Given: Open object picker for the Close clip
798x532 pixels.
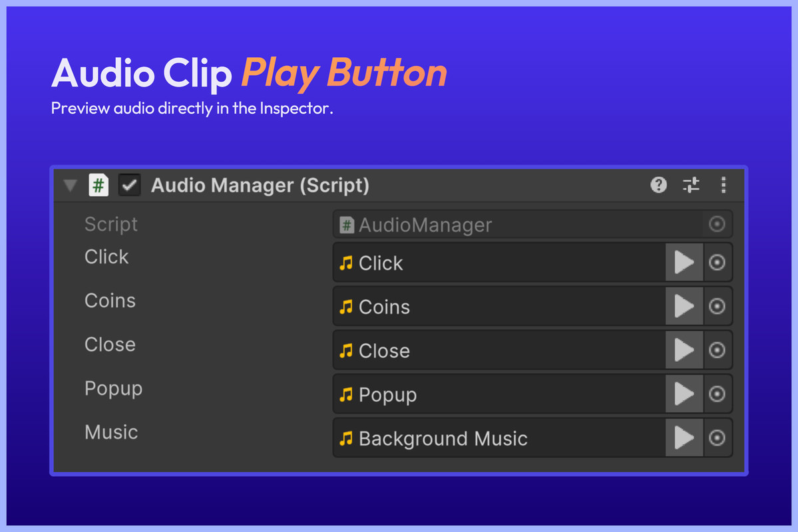Looking at the screenshot, I should [x=717, y=350].
